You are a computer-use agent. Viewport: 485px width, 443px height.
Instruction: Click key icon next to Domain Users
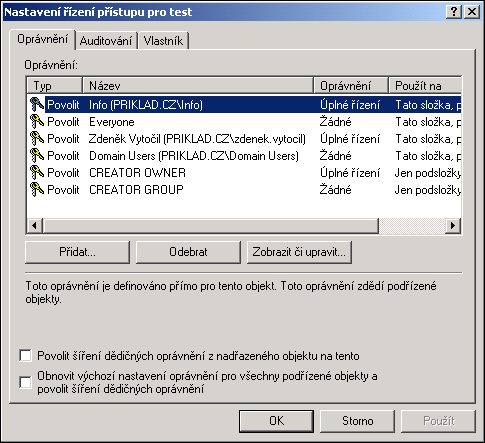click(x=37, y=155)
